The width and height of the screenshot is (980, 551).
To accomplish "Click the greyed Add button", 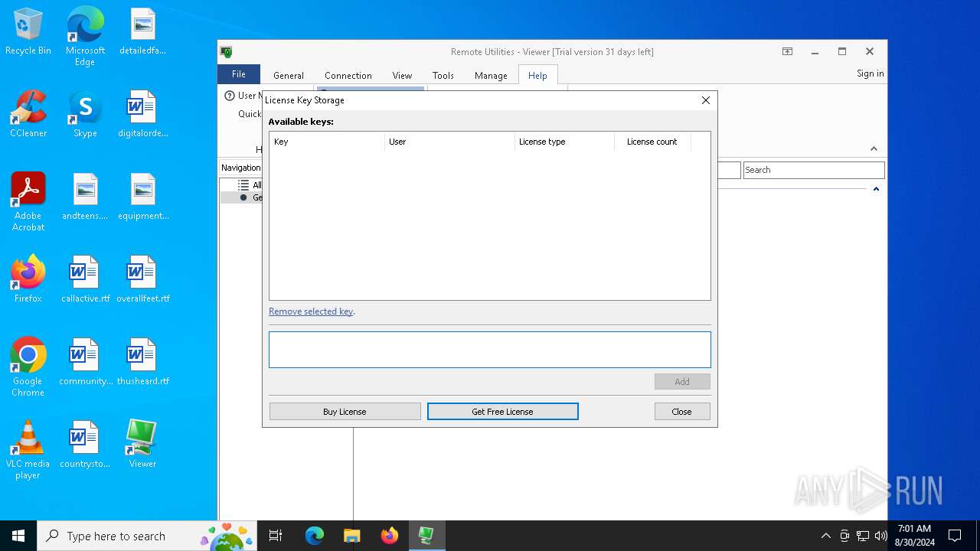I will (x=682, y=382).
